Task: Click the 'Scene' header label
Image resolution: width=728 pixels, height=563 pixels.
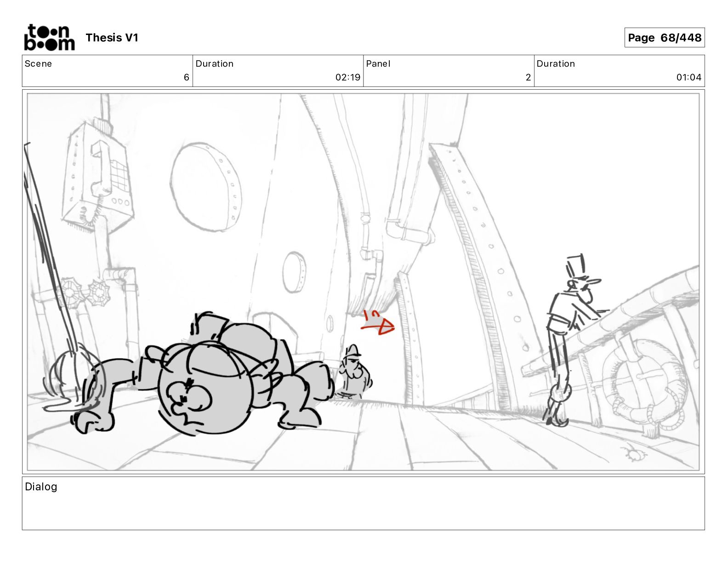Action: [38, 64]
